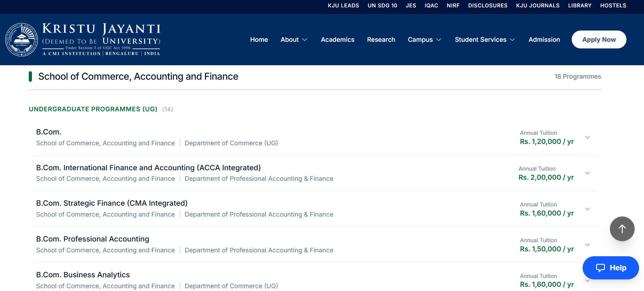The height and width of the screenshot is (291, 644).
Task: Open the HOSTELS link
Action: [613, 6]
